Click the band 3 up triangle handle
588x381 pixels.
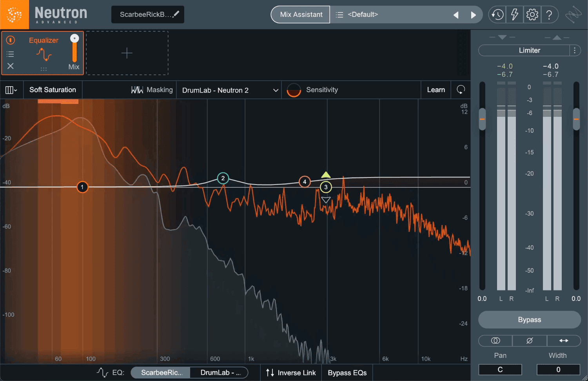326,175
